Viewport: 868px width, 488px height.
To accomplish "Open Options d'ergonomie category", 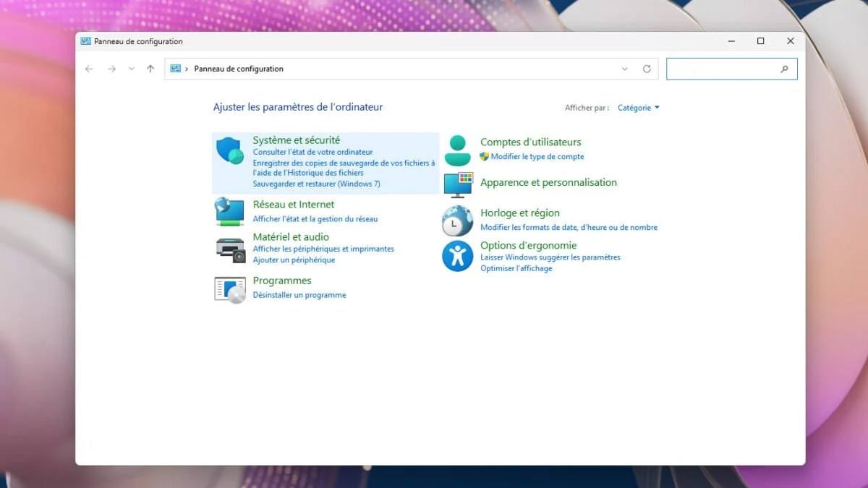I will [529, 246].
